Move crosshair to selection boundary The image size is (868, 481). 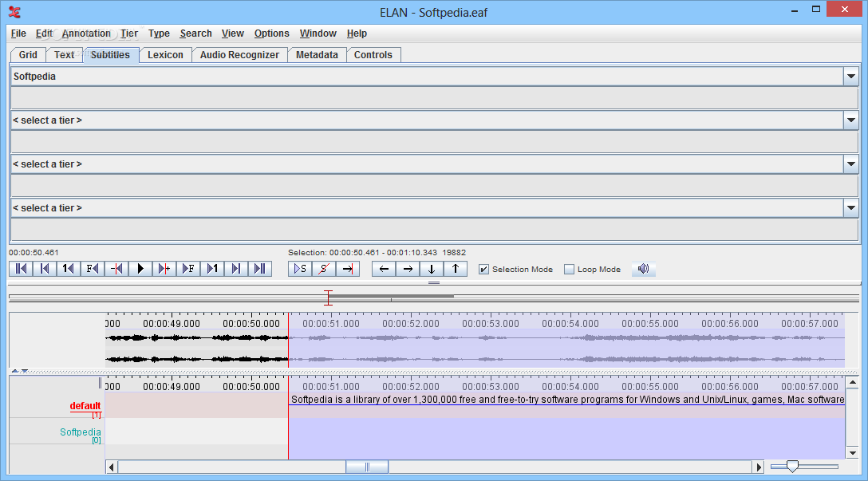pyautogui.click(x=348, y=269)
